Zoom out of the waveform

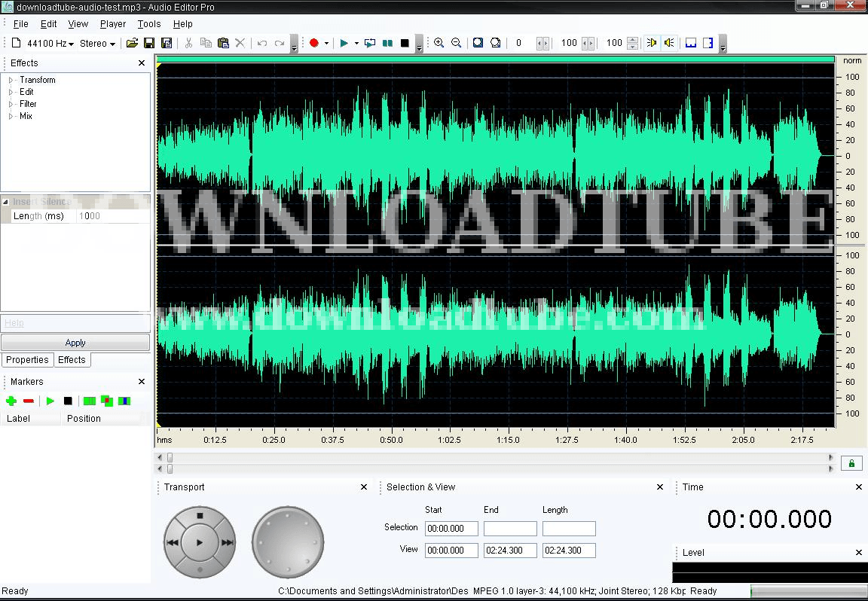(456, 43)
